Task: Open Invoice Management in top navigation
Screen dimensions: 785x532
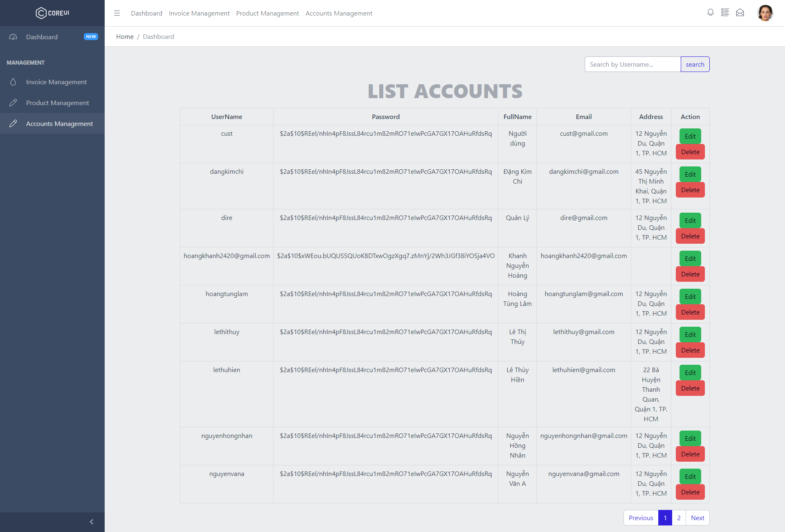Action: pos(199,13)
